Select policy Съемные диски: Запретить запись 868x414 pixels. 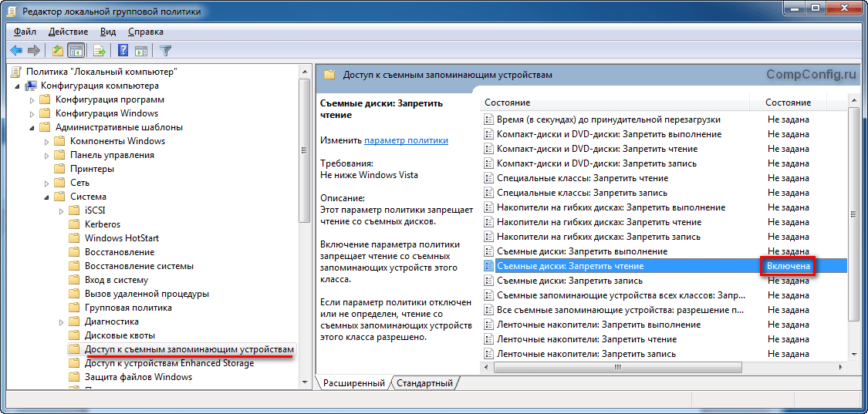[569, 281]
